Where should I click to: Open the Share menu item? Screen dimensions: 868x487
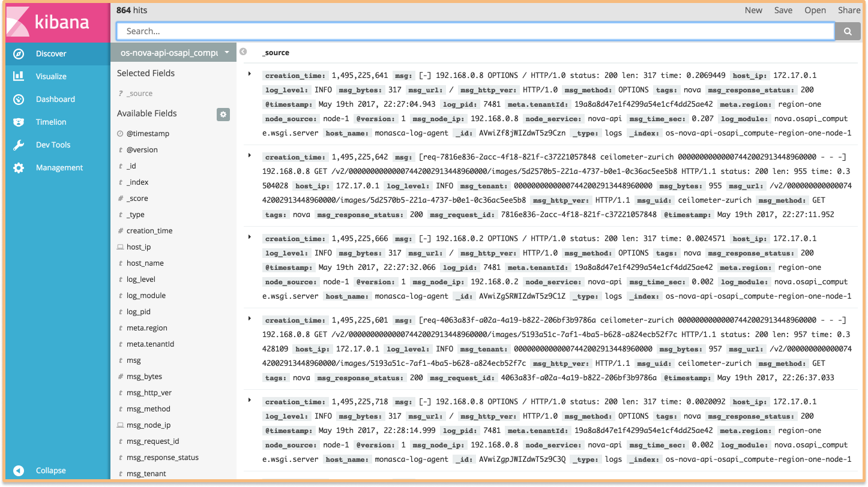coord(849,10)
